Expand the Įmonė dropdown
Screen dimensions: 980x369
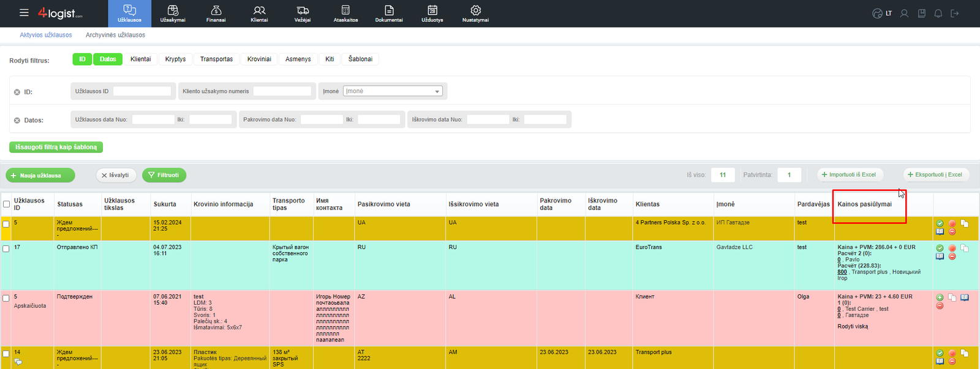point(393,91)
